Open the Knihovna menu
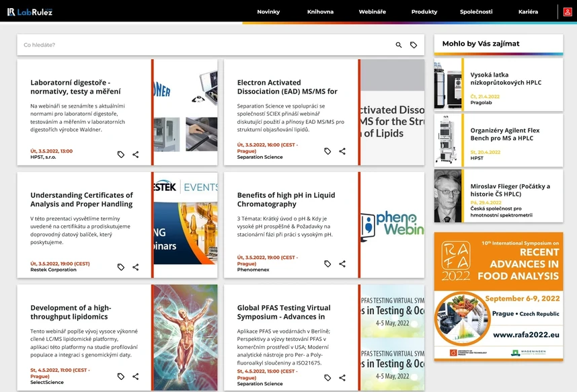Screen dimensions: 577x392 pos(320,12)
